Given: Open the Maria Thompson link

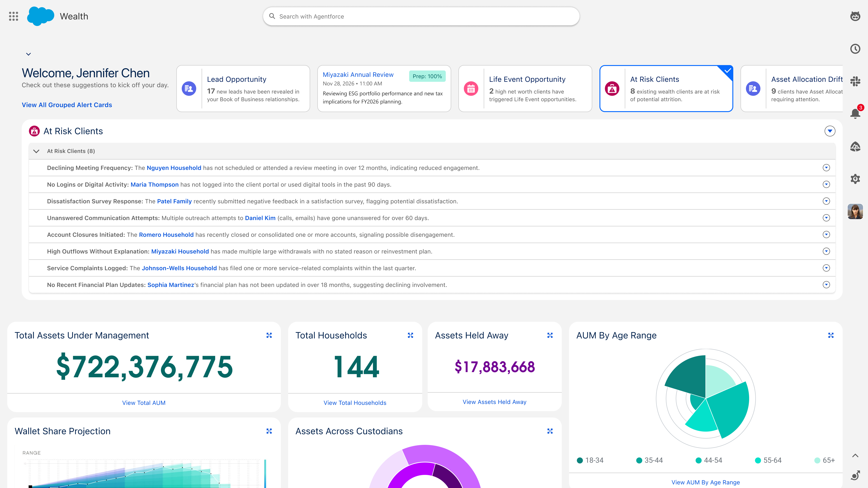Looking at the screenshot, I should click(x=155, y=185).
